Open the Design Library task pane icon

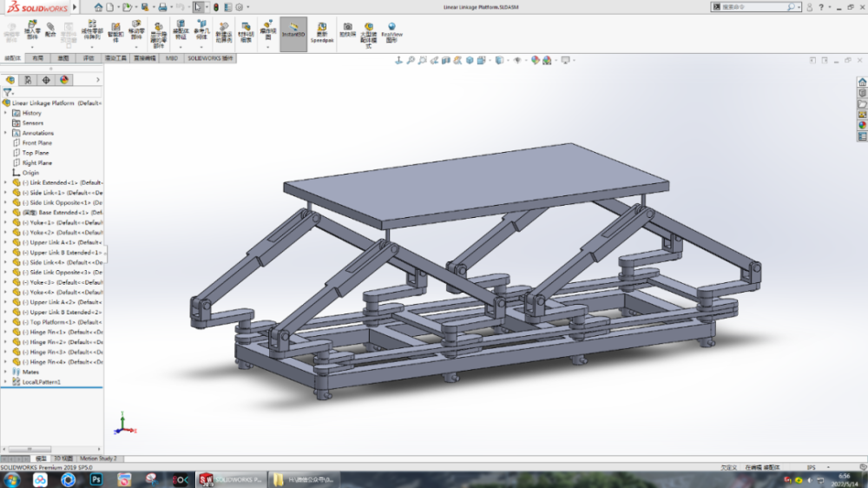pos(862,93)
